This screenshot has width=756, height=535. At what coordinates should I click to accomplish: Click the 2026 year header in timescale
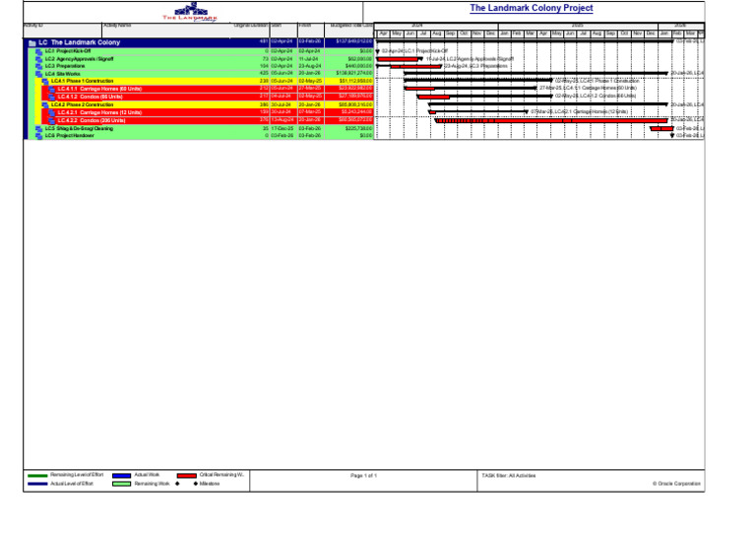point(681,26)
